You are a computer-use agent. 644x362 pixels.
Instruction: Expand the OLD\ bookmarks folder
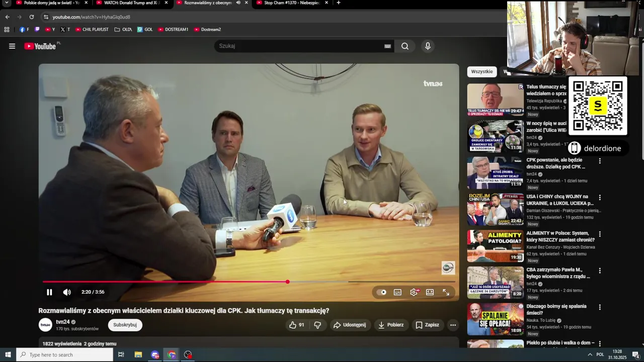pos(123,30)
